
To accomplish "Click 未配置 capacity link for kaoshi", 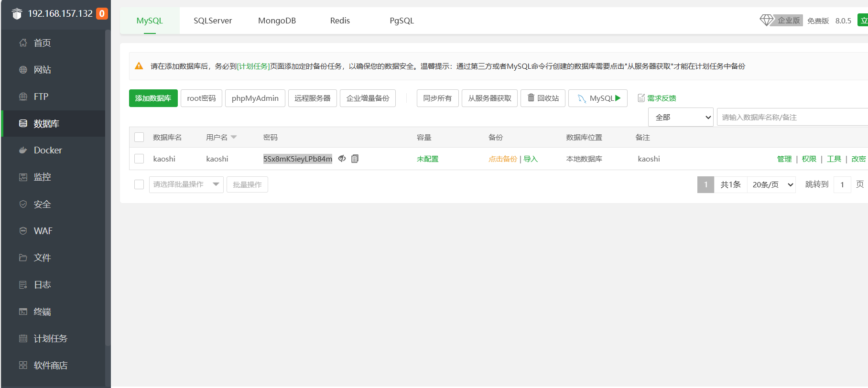I will (x=427, y=159).
